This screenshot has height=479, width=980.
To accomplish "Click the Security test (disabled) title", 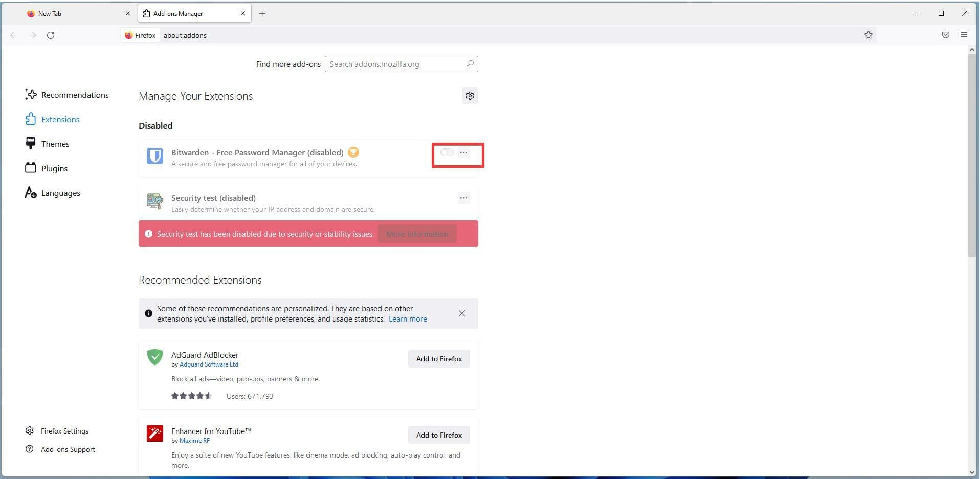I will click(x=213, y=198).
